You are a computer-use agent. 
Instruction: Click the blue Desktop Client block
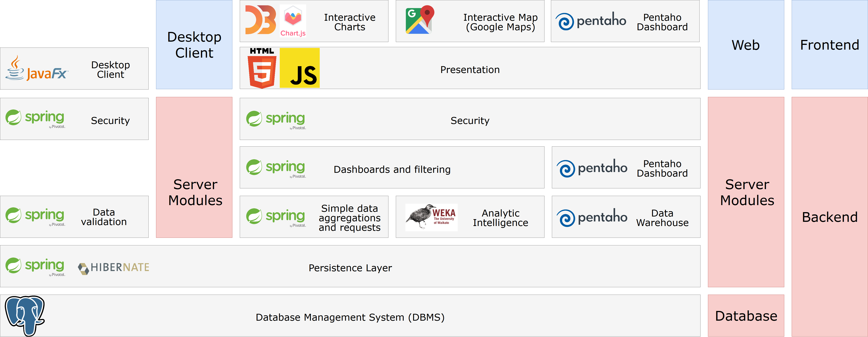[x=194, y=45]
